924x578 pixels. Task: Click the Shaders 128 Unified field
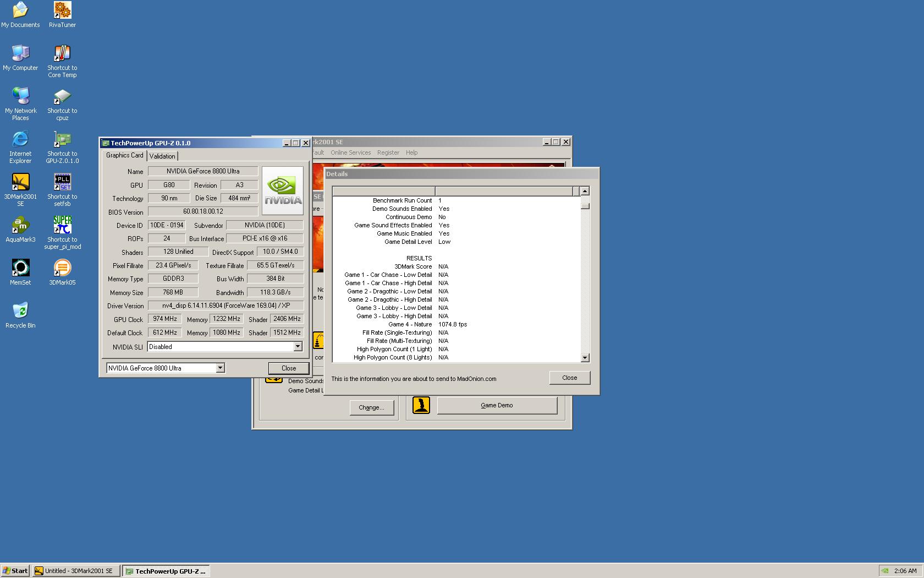(178, 252)
